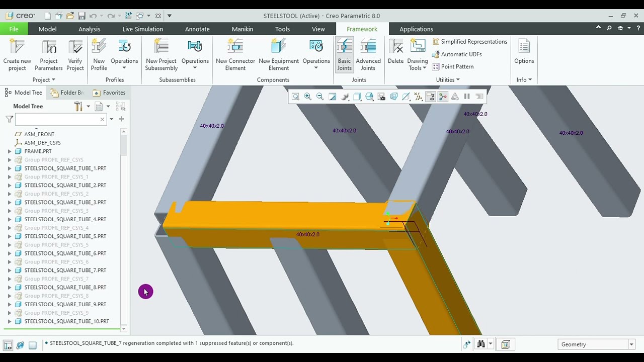The width and height of the screenshot is (644, 362).
Task: Switch to Folder Browser tab
Action: click(x=67, y=93)
